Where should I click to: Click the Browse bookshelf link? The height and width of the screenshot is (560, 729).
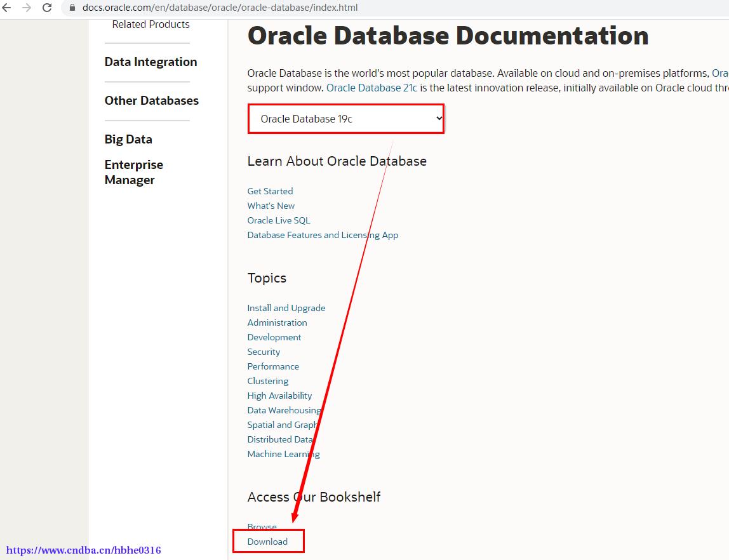pos(262,527)
